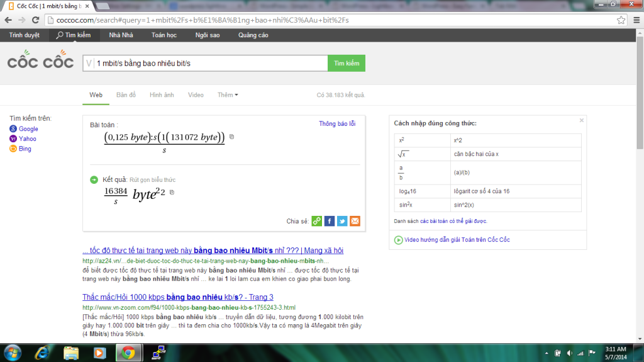Open Action Center flag icon

click(592, 353)
